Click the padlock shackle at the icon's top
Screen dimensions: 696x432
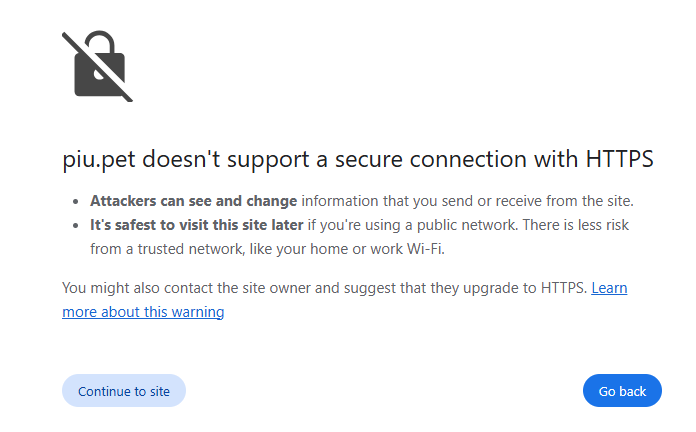point(100,41)
